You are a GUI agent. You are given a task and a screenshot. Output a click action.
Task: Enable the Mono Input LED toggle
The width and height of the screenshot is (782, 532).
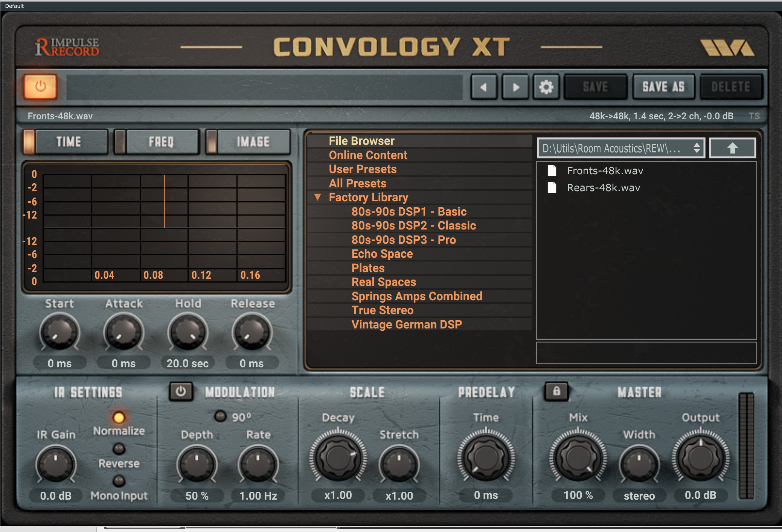point(119,480)
